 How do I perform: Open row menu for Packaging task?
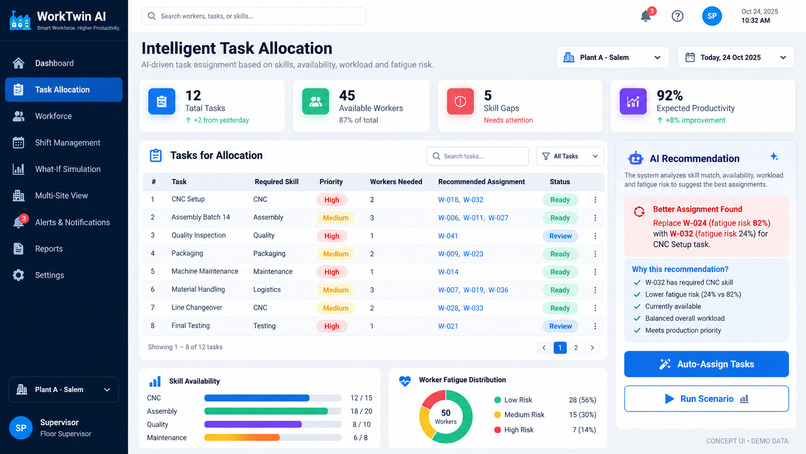pos(595,253)
